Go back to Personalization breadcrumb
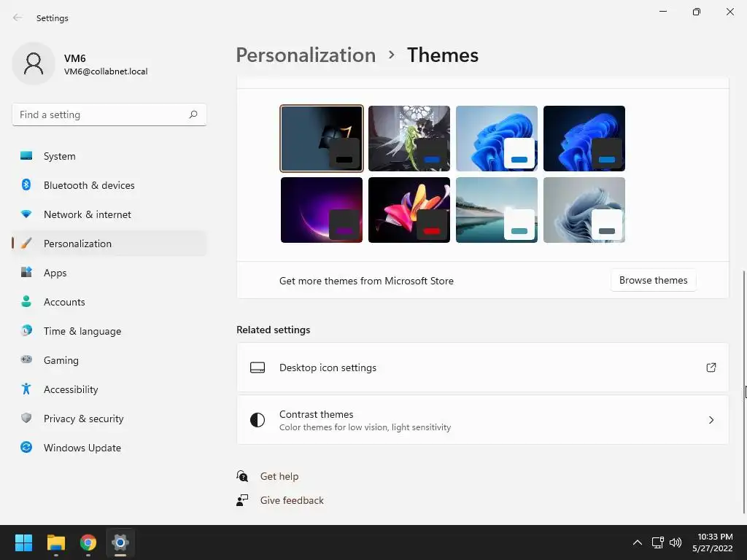Screen dimensions: 747x560 point(306,55)
